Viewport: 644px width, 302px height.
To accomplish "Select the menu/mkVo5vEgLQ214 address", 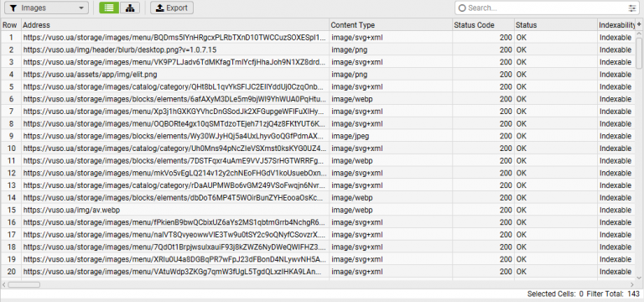I will [x=175, y=173].
